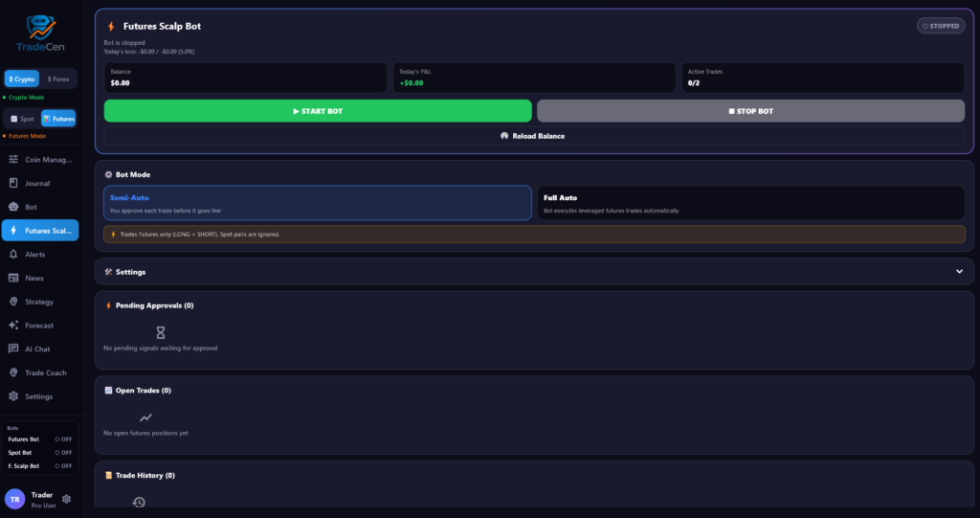
Task: Switch to Crypto market mode
Action: tap(22, 79)
